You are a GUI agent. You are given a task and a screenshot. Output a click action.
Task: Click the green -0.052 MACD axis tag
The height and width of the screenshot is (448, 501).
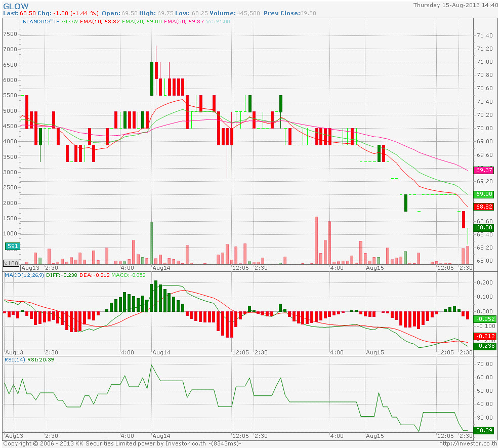tap(485, 318)
